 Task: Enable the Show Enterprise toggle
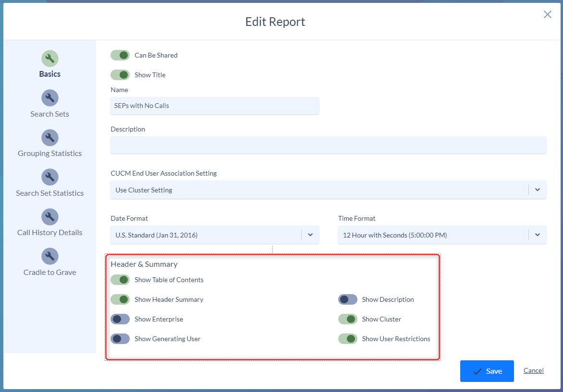tap(120, 319)
